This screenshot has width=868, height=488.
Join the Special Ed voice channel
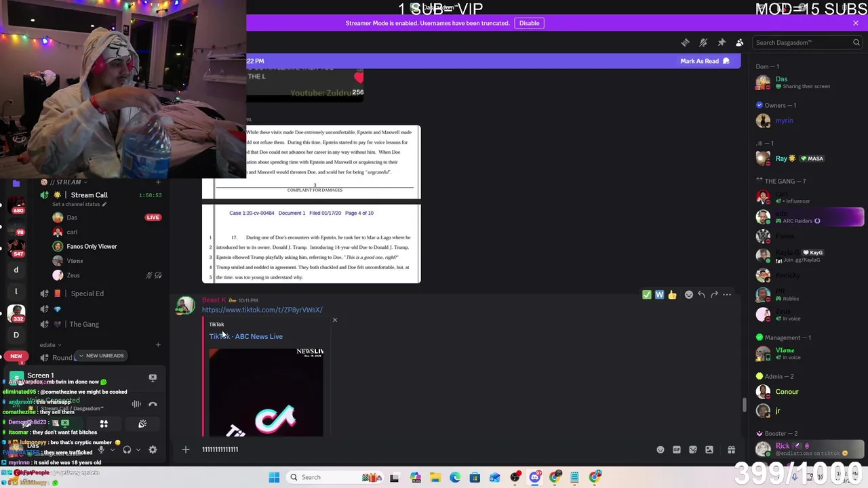(87, 293)
